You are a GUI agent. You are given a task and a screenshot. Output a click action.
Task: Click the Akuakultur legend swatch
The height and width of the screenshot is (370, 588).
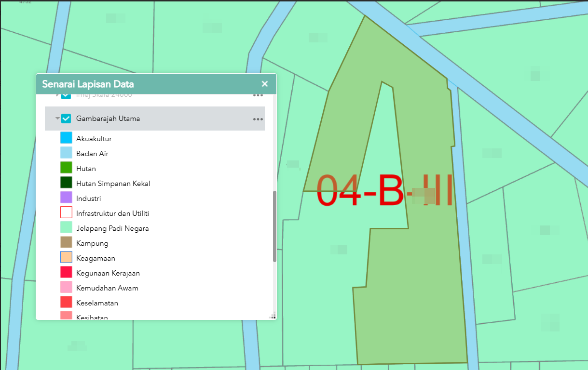click(x=66, y=138)
